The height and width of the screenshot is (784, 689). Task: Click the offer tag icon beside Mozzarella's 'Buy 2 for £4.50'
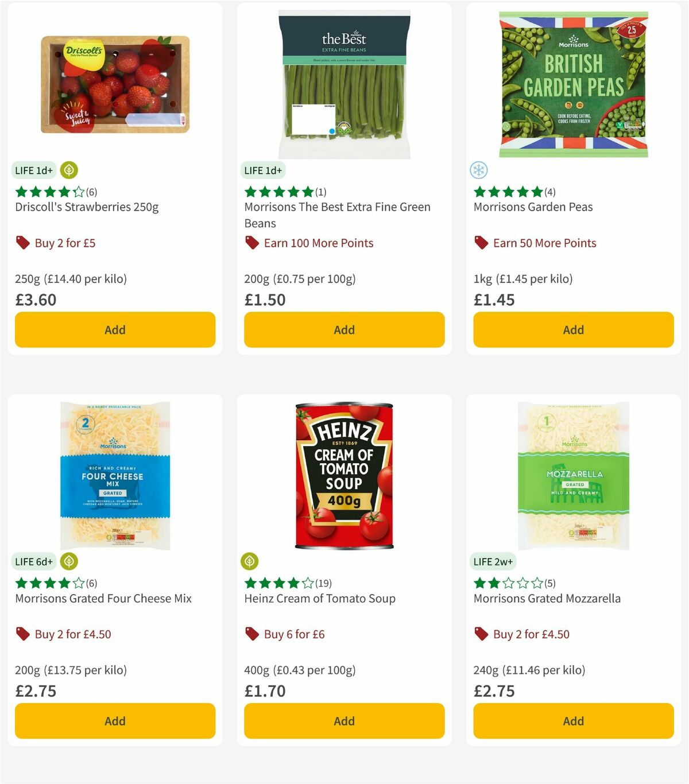pos(481,634)
